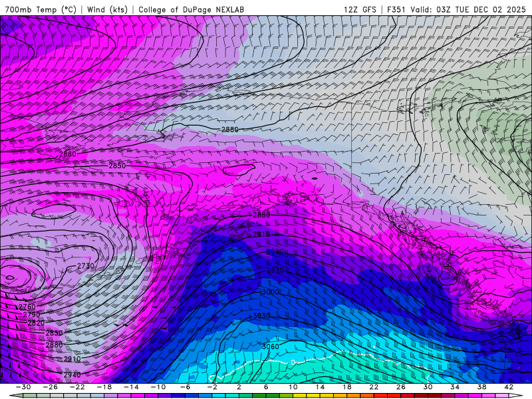Screen dimensions: 532x399
Task: Click the 3000 height contour label
Action: point(271,292)
